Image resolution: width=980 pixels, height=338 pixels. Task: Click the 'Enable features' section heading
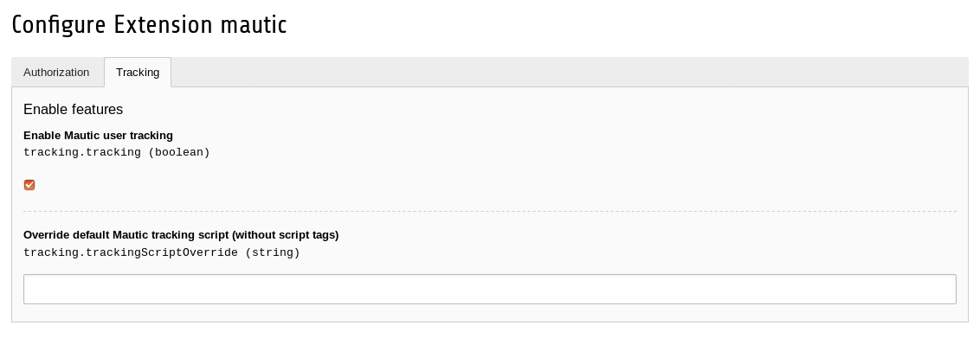(x=73, y=109)
